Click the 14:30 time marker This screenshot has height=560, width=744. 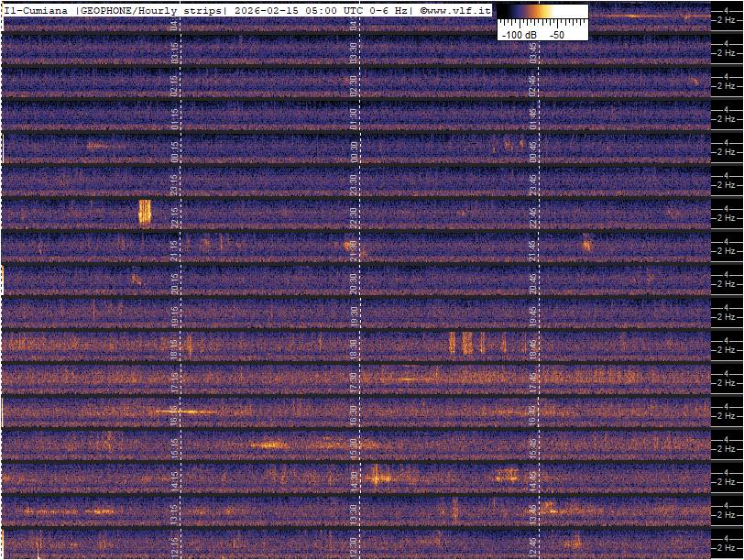click(354, 478)
